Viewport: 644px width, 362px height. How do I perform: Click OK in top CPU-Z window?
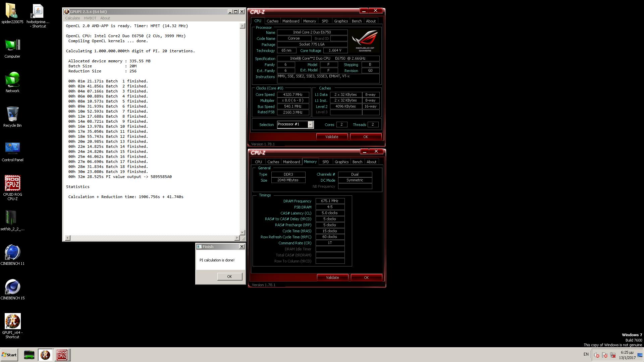366,137
